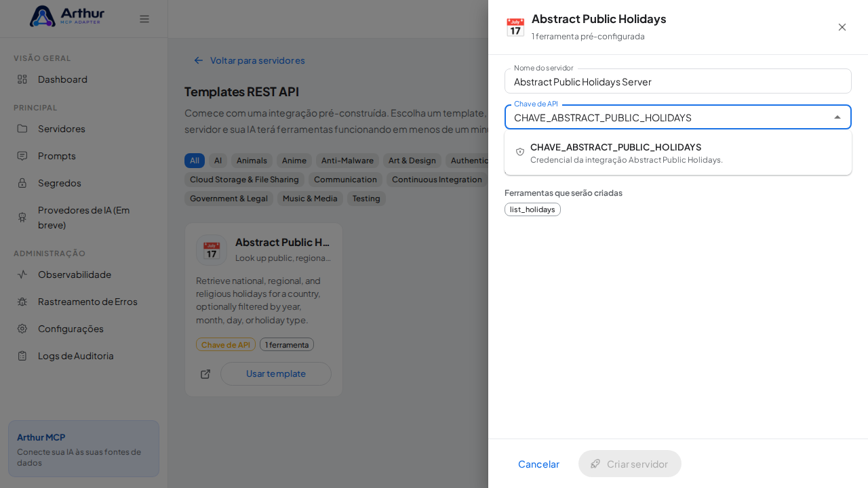868x488 pixels.
Task: Click the Usar template button
Action: coord(276,374)
